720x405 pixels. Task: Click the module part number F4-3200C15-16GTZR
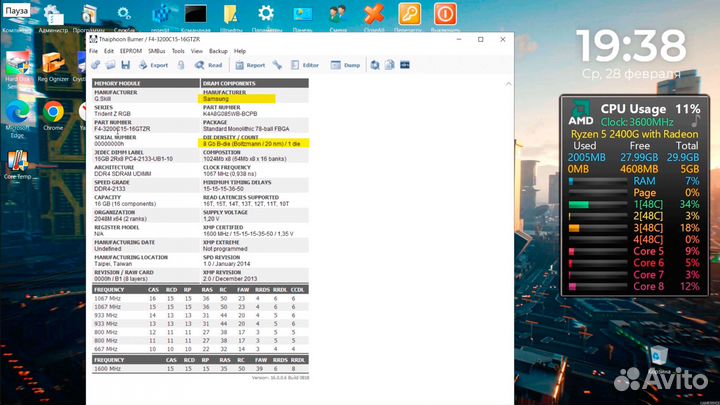pyautogui.click(x=122, y=129)
